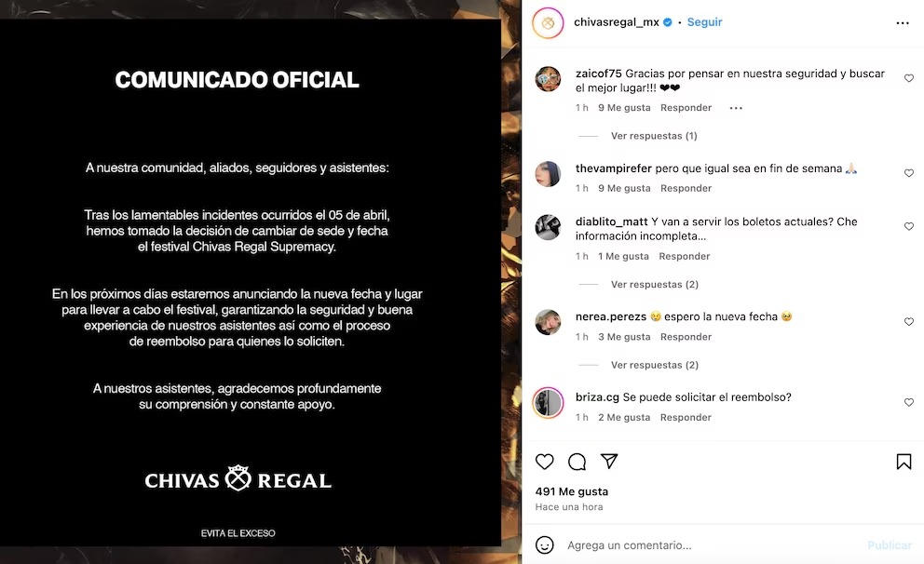Image resolution: width=924 pixels, height=564 pixels.
Task: Expand replies under zaicof75 comment
Action: pyautogui.click(x=654, y=136)
